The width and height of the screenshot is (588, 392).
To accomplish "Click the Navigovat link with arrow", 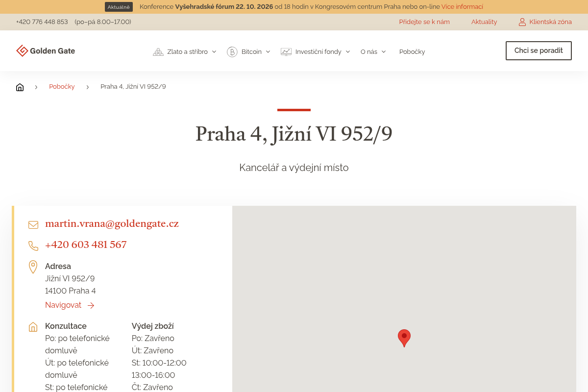I will 70,305.
